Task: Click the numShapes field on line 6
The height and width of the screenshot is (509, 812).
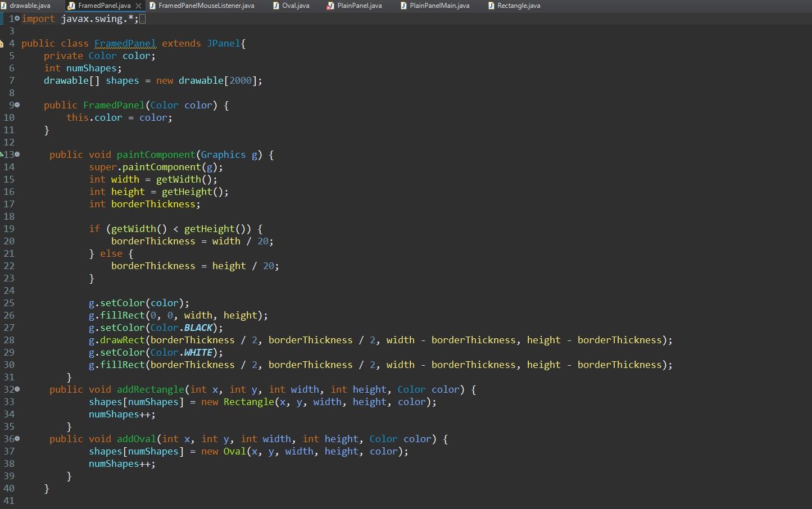Action: click(x=91, y=68)
